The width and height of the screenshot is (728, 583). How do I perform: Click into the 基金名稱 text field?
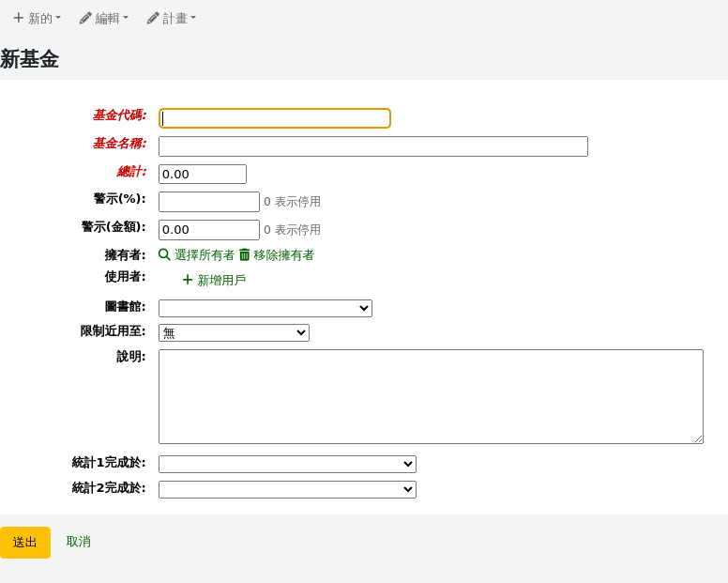click(x=373, y=146)
